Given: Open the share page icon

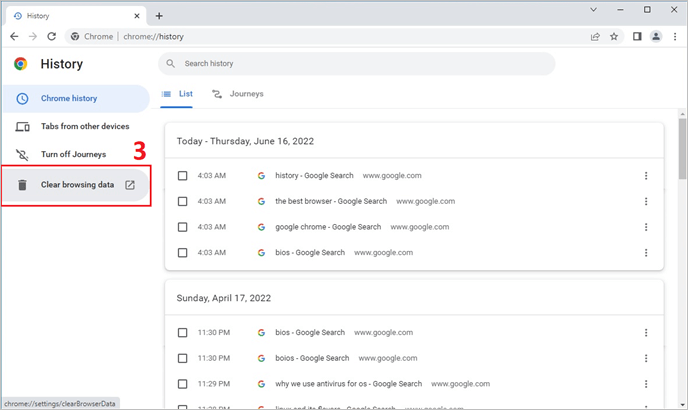Looking at the screenshot, I should click(595, 36).
